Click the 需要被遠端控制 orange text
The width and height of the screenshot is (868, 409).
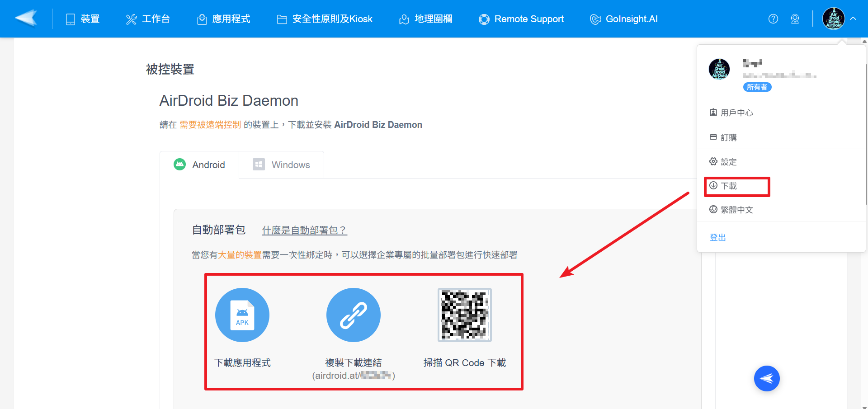210,125
